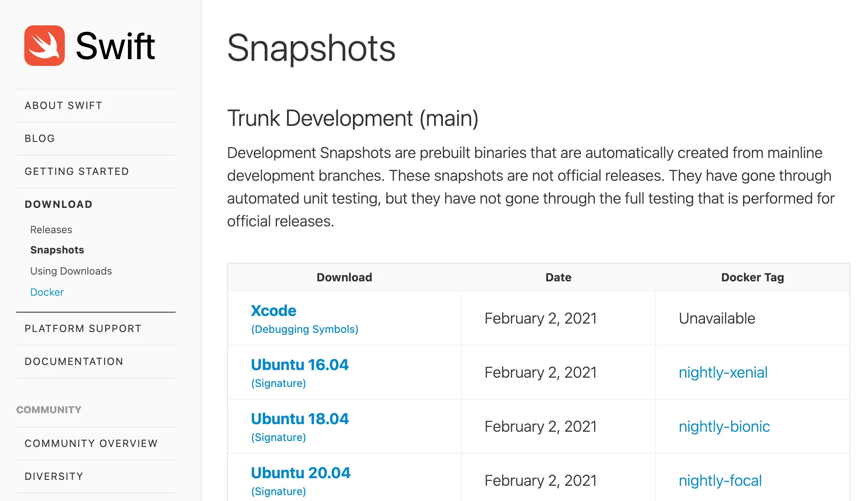Select the Releases download option
The image size is (868, 501).
click(x=51, y=229)
